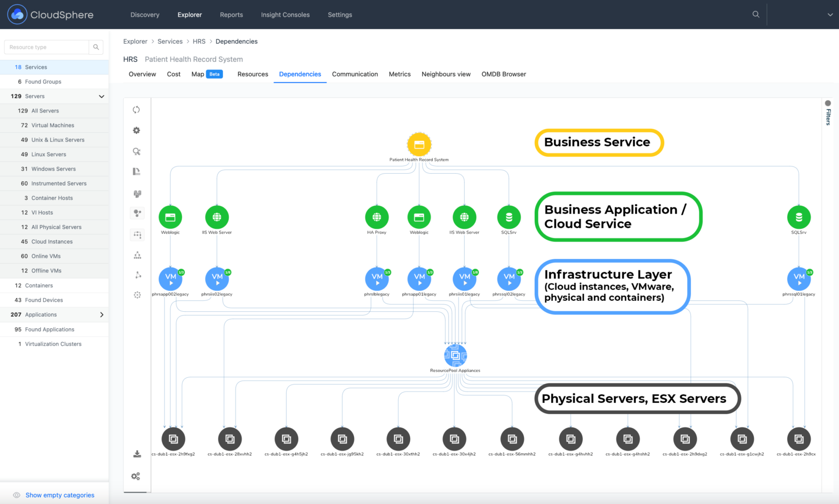Expand the Applications category
Screen dimensions: 839x504
coord(101,315)
